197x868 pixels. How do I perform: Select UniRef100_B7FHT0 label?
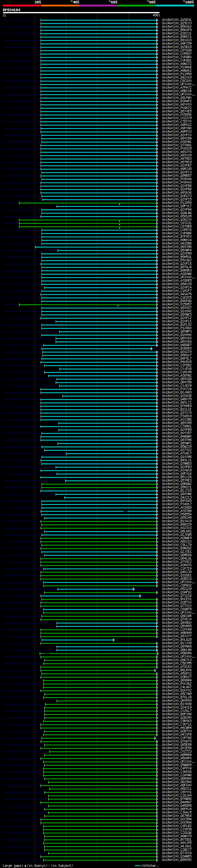176,236
